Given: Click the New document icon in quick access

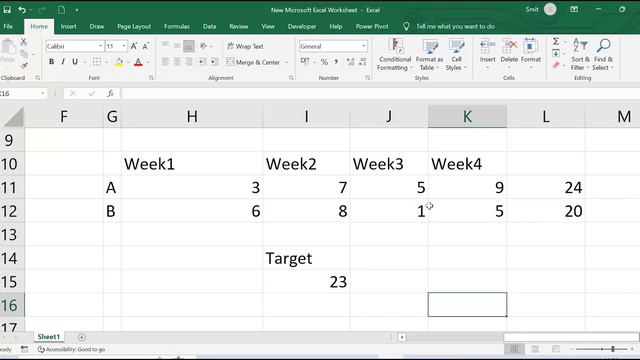Looking at the screenshot, I should coord(61,10).
